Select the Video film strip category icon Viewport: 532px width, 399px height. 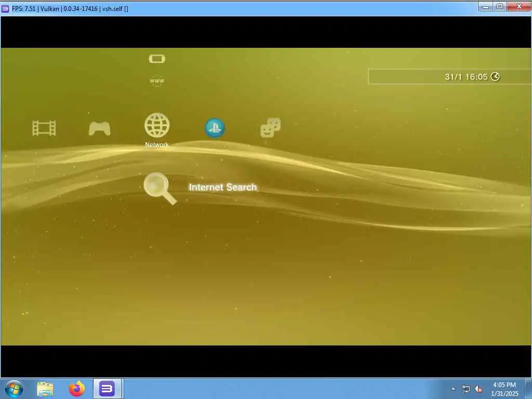pos(44,128)
